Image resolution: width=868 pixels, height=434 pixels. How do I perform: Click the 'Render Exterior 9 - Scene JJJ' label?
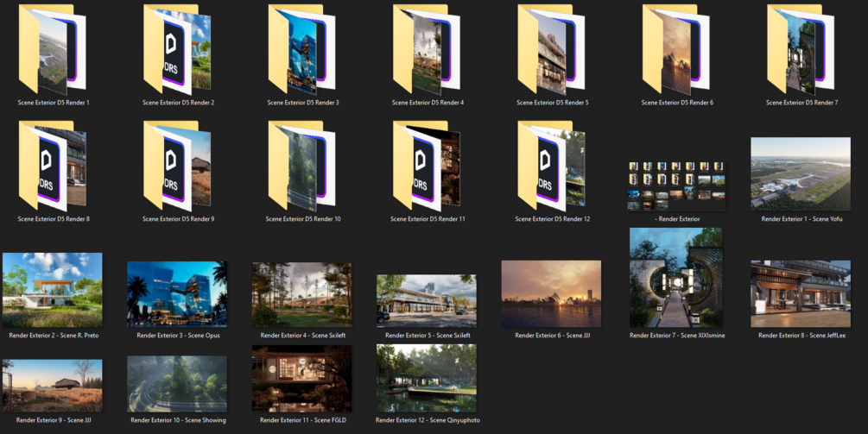point(54,420)
